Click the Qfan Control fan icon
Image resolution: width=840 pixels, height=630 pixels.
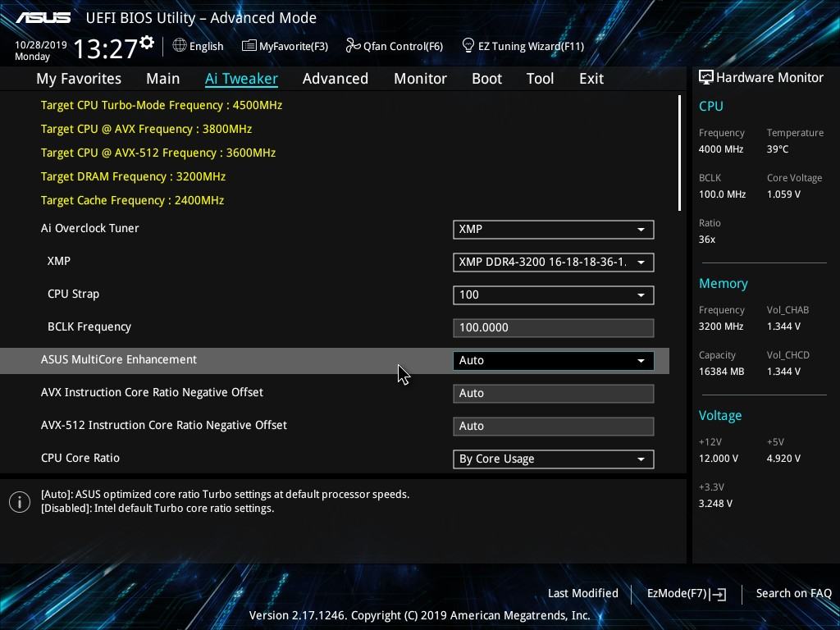tap(353, 46)
